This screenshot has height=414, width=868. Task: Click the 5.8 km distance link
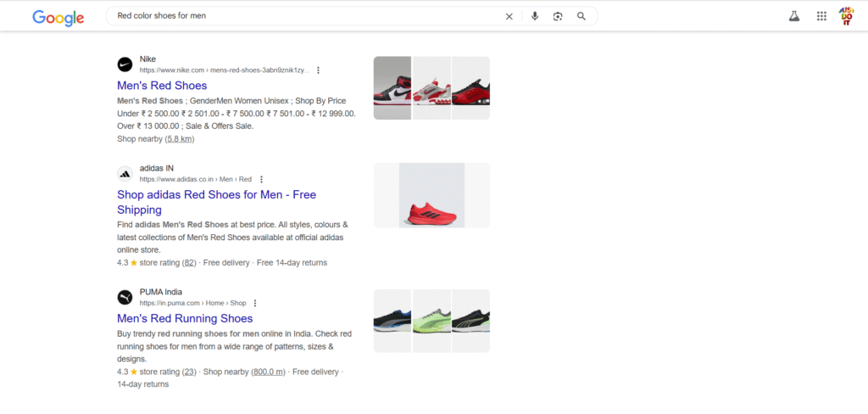(180, 139)
